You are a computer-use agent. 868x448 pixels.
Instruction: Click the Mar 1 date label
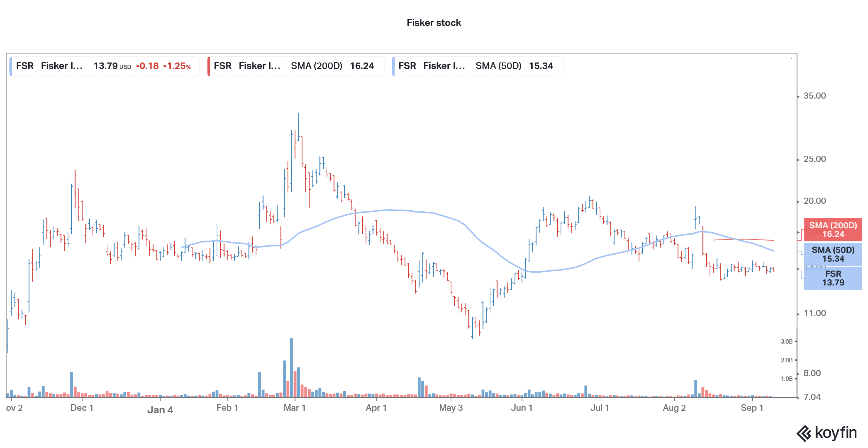point(295,408)
